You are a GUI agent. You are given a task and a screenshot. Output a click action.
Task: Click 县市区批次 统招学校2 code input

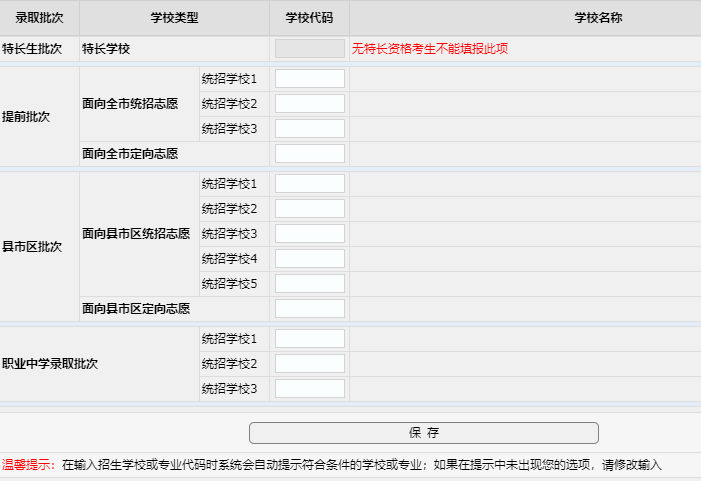[x=310, y=209]
